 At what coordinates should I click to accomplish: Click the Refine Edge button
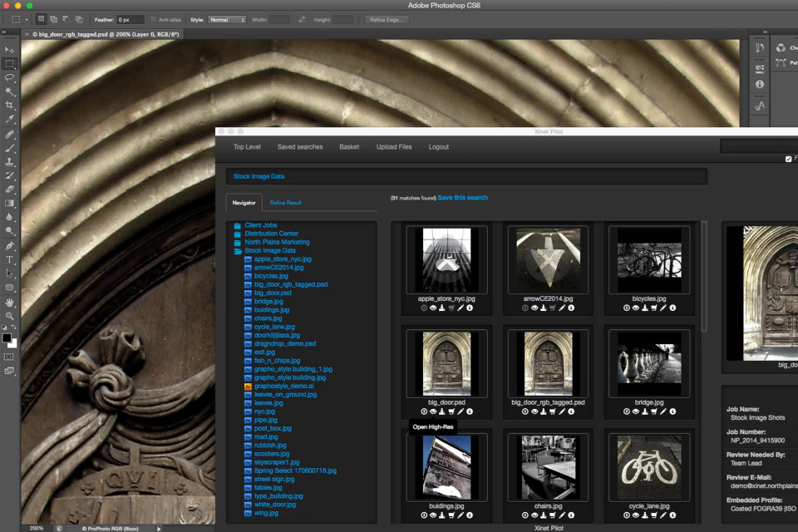coord(387,20)
